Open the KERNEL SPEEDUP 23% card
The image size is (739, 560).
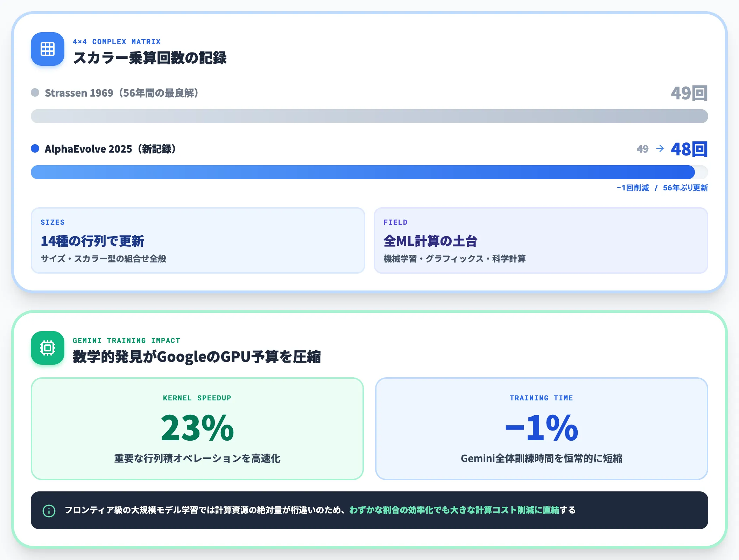pos(197,428)
